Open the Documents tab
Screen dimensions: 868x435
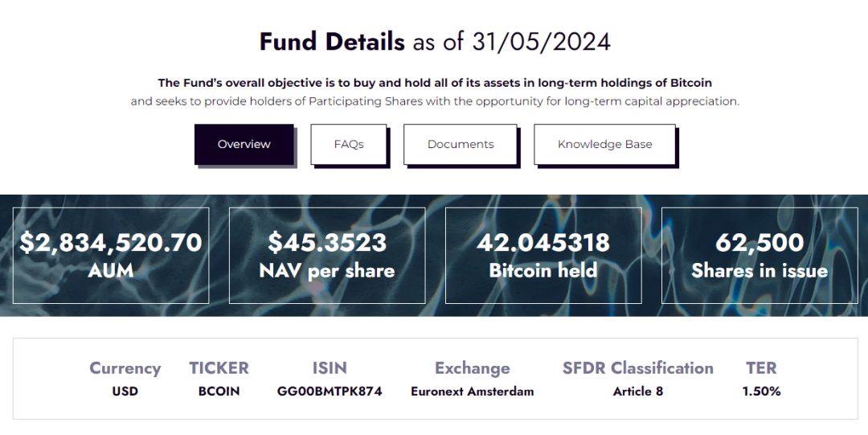click(x=461, y=145)
